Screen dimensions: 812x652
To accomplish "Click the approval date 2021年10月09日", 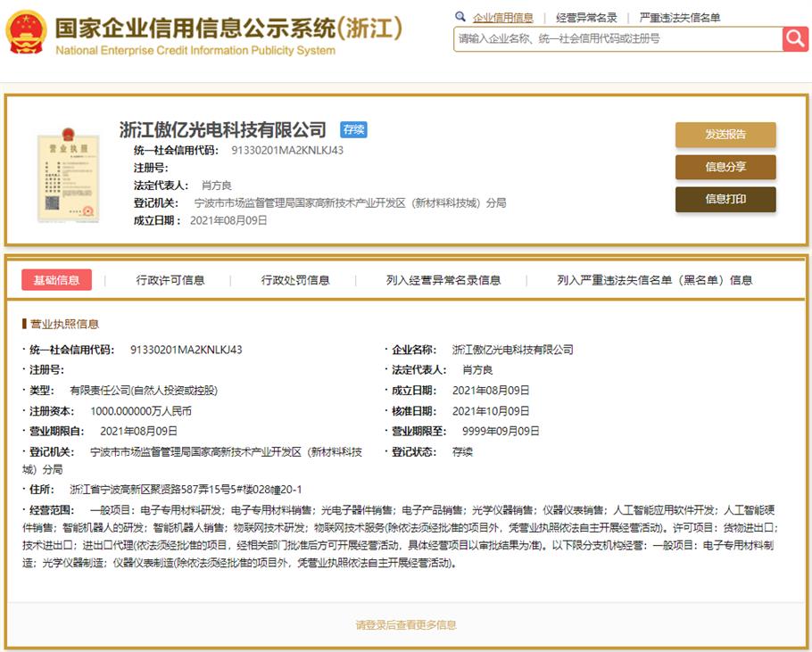I will click(x=491, y=411).
